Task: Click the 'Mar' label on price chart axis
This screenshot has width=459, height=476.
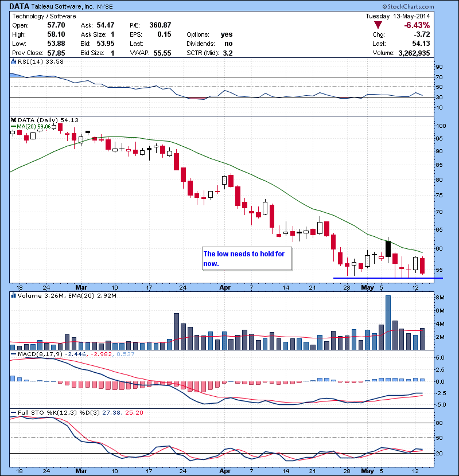Action: [81, 287]
